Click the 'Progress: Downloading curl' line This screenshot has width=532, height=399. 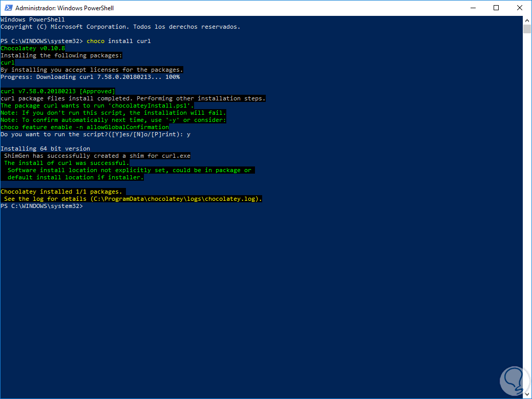click(x=90, y=77)
